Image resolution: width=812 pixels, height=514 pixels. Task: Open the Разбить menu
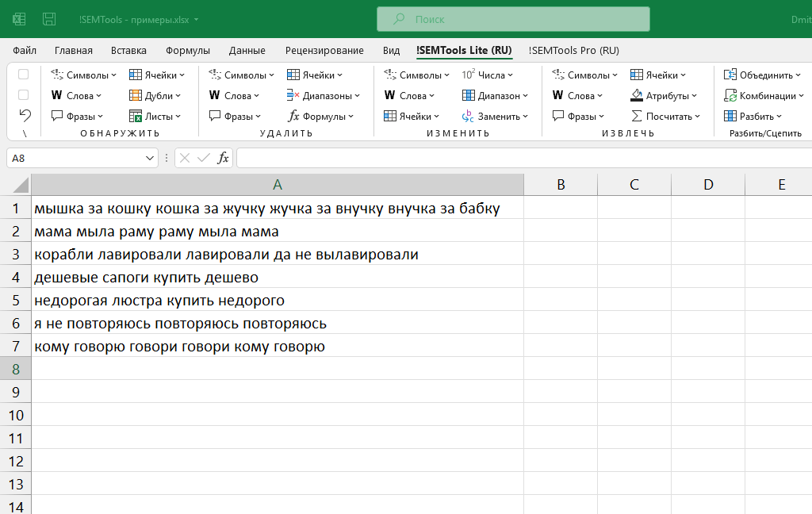tap(753, 117)
